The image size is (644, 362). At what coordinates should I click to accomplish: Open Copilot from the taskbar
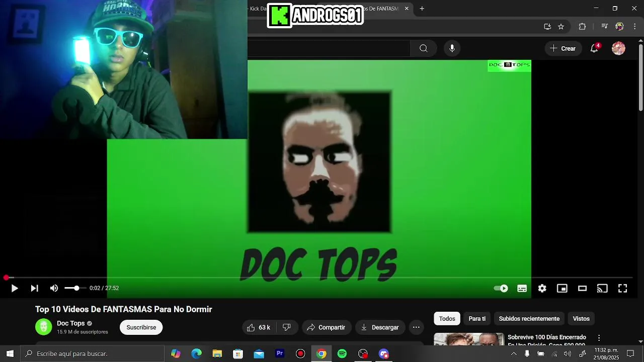(x=176, y=353)
